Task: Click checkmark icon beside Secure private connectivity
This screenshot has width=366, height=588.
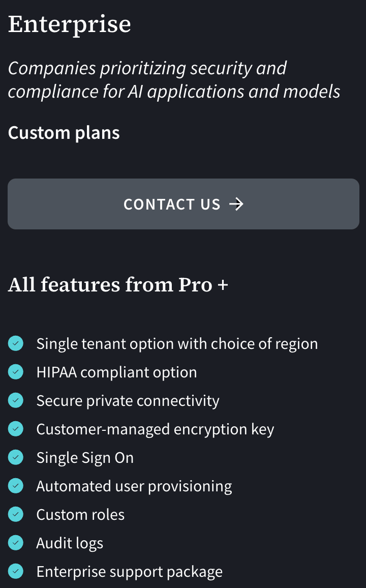Action: tap(16, 401)
